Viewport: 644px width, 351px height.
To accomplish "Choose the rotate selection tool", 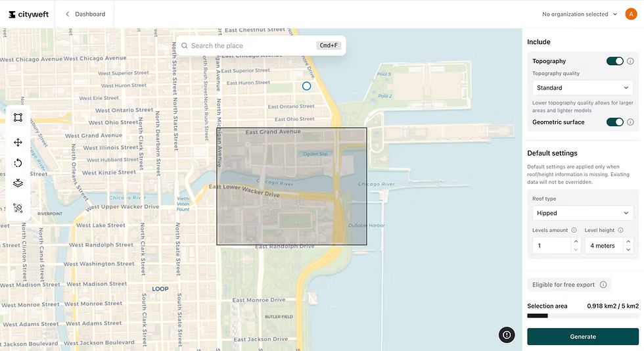I will [x=18, y=163].
